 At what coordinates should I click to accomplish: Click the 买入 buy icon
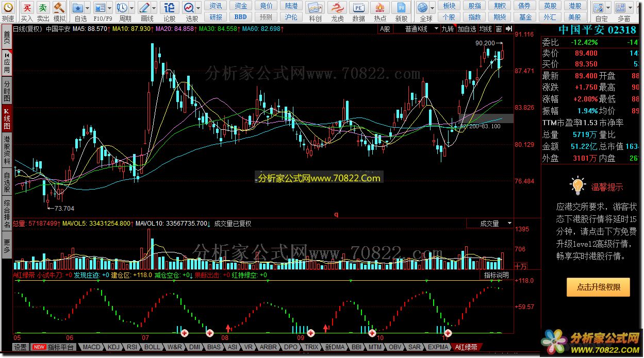point(27,8)
